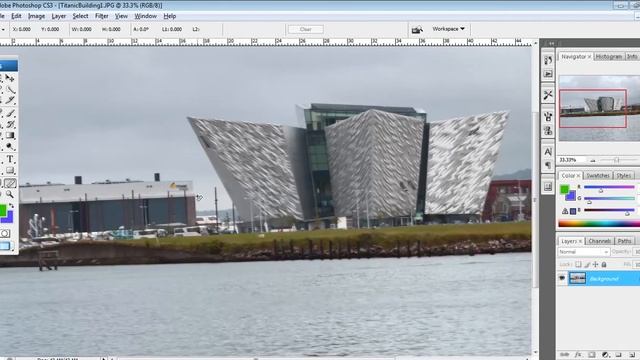Screen dimensions: 640x360
Task: Open the Tool Presets panel icon
Action: [548, 95]
